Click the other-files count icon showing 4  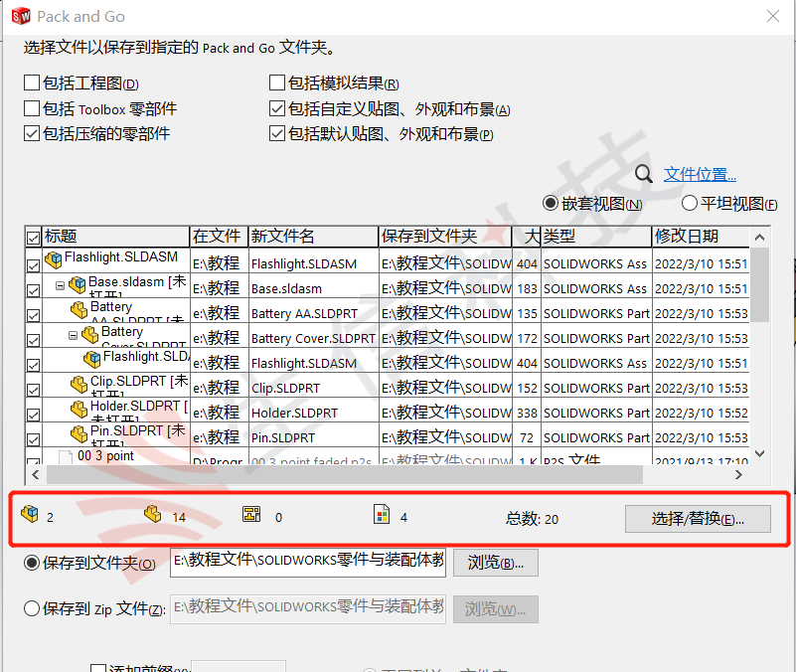tap(382, 514)
